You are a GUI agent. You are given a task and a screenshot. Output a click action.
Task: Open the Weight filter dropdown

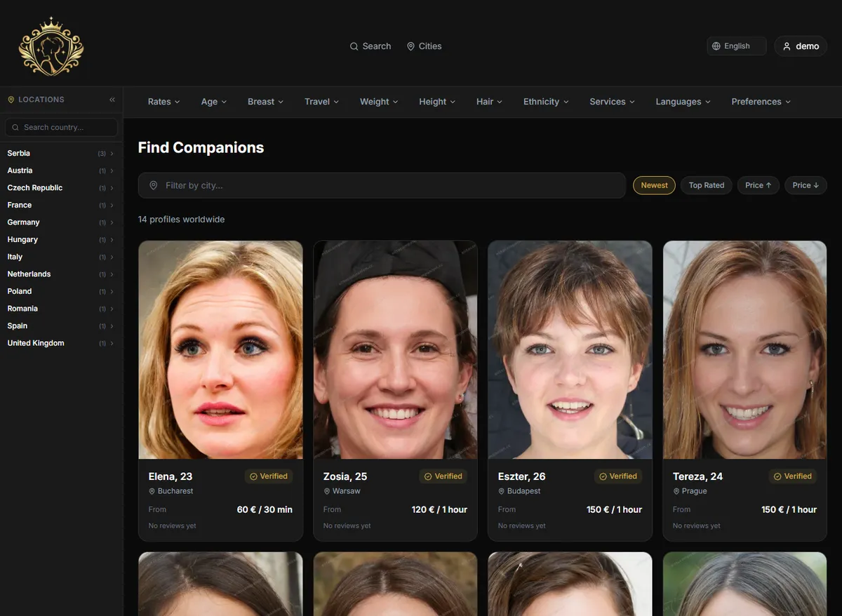pyautogui.click(x=379, y=102)
